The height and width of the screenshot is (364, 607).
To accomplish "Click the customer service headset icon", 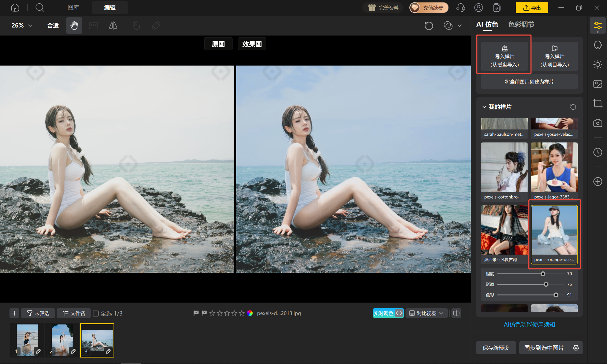I will (461, 8).
